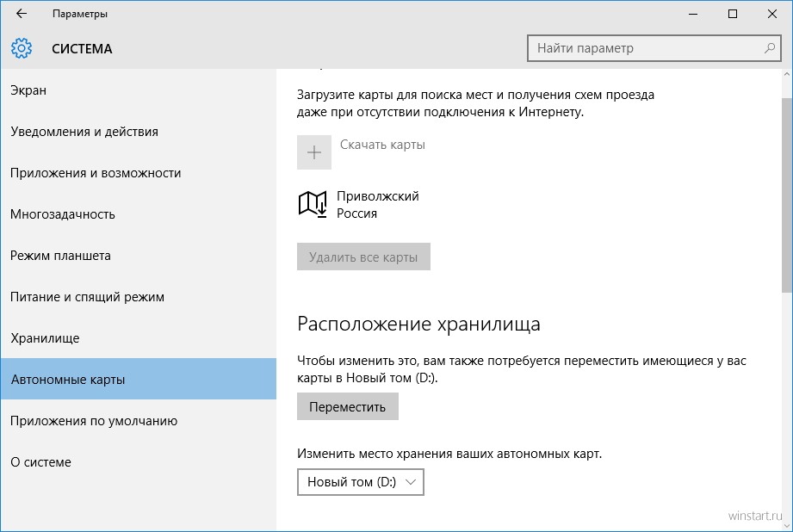This screenshot has width=793, height=532.
Task: Select Многозадачность in the sidebar
Action: 138,214
